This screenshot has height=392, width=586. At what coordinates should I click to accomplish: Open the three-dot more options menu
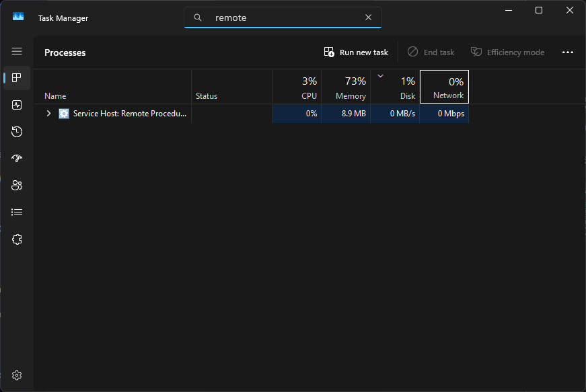point(567,52)
